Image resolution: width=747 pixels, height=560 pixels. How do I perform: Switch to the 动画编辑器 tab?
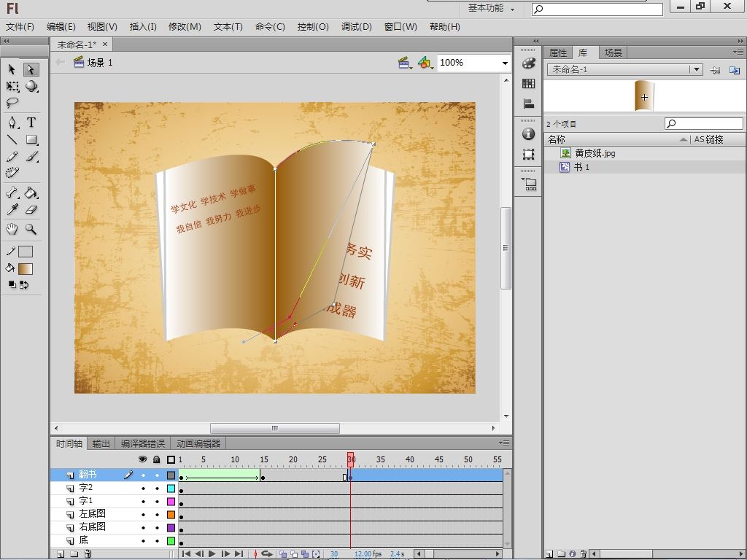[x=198, y=444]
